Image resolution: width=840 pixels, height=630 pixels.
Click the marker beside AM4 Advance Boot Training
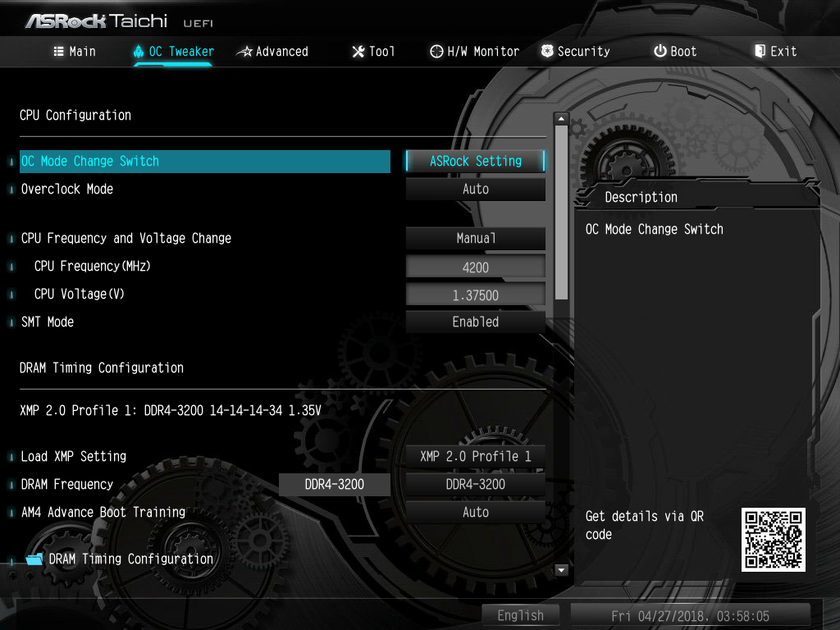(11, 513)
